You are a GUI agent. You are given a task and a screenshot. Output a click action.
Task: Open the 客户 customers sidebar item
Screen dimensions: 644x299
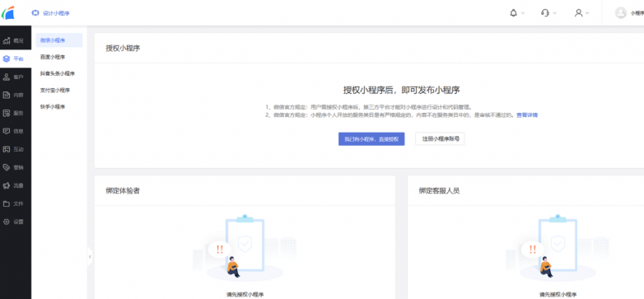coord(15,77)
